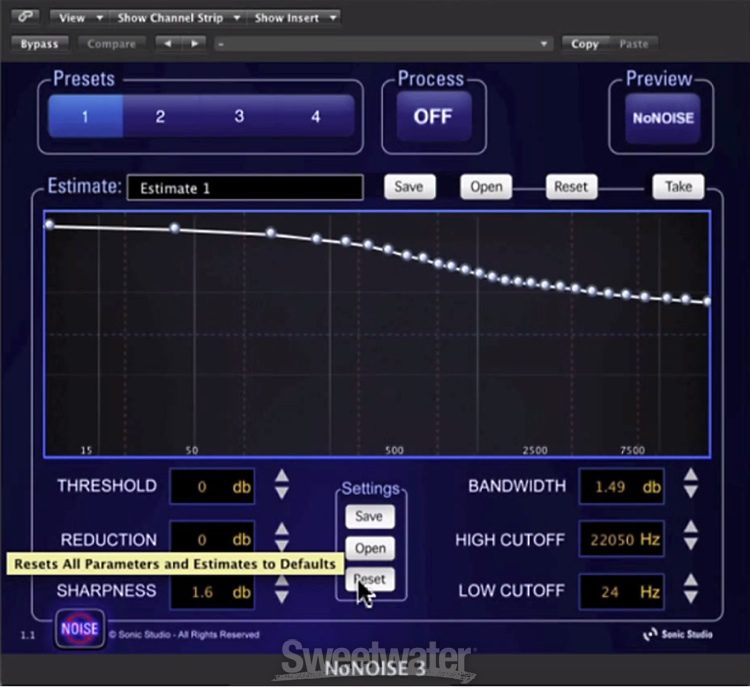Reset all settings to defaults

click(x=370, y=579)
